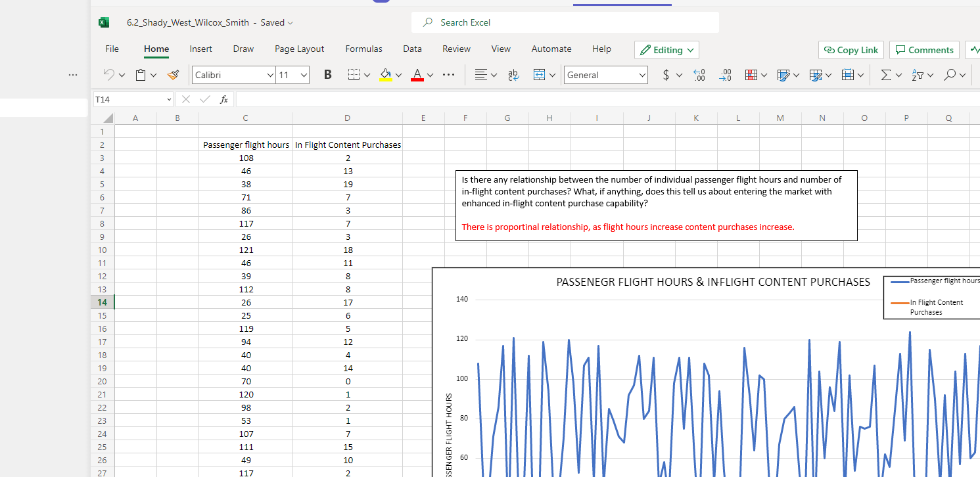The width and height of the screenshot is (980, 477).
Task: Click the AutoSum sigma icon
Action: [x=885, y=75]
